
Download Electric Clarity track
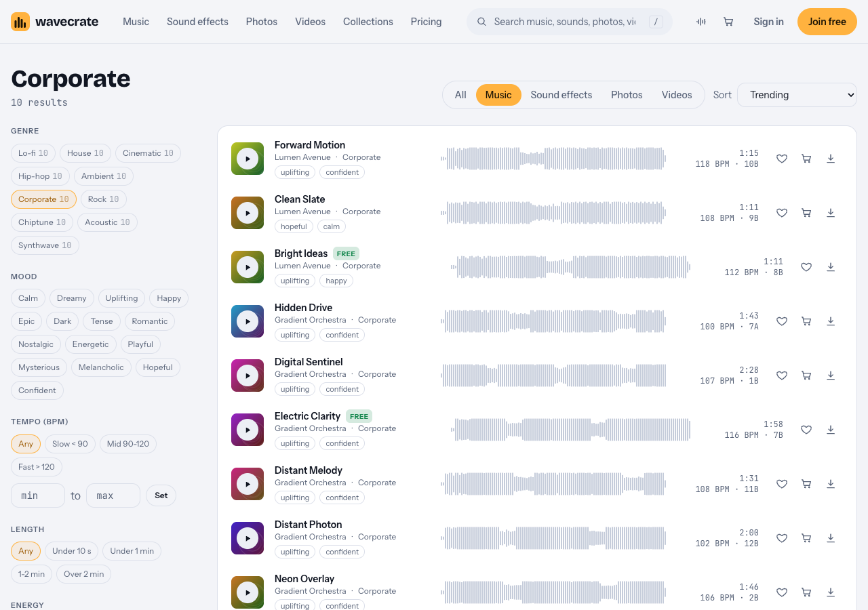pos(831,430)
